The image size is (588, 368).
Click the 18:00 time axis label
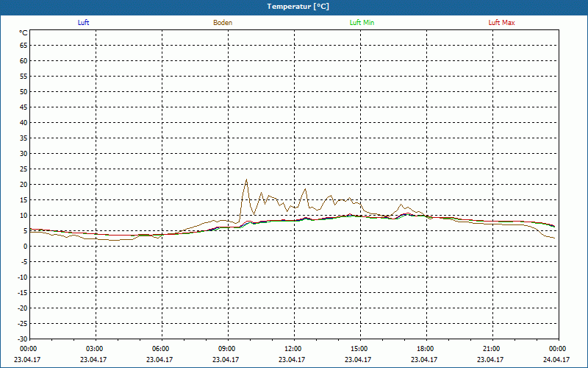[426, 349]
